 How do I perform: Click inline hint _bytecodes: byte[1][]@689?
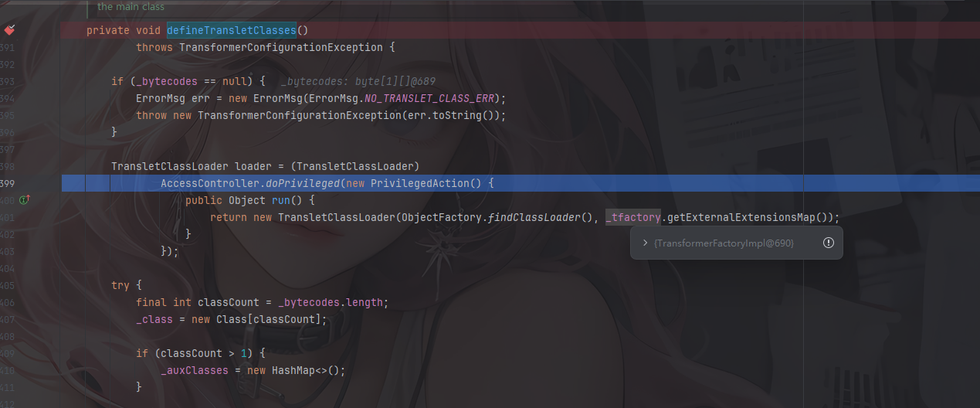tap(359, 81)
